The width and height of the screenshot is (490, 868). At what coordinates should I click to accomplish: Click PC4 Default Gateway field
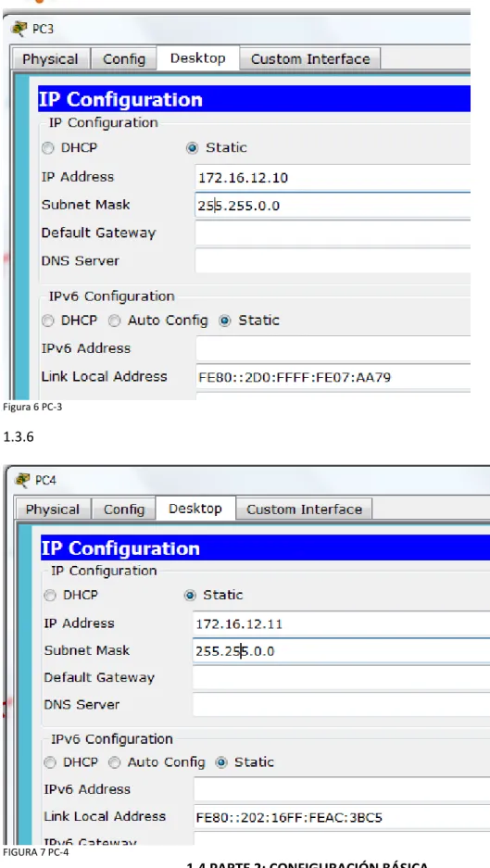click(x=341, y=678)
